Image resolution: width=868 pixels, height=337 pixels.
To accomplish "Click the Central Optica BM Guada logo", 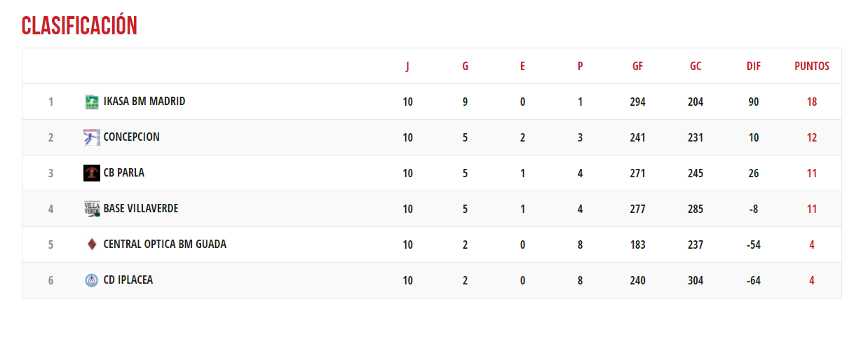I will (91, 245).
